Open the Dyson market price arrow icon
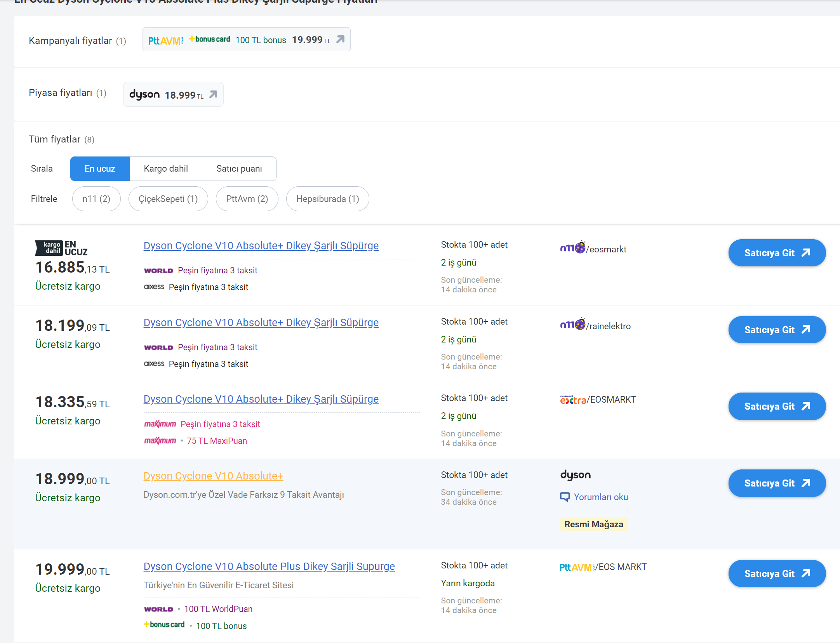The image size is (840, 643). click(x=213, y=94)
